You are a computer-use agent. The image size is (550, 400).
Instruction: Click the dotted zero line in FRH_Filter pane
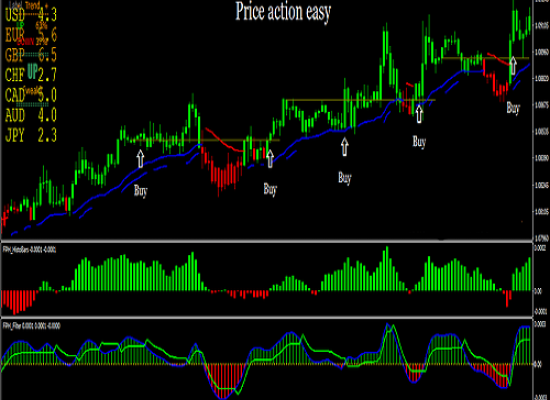(x=267, y=364)
